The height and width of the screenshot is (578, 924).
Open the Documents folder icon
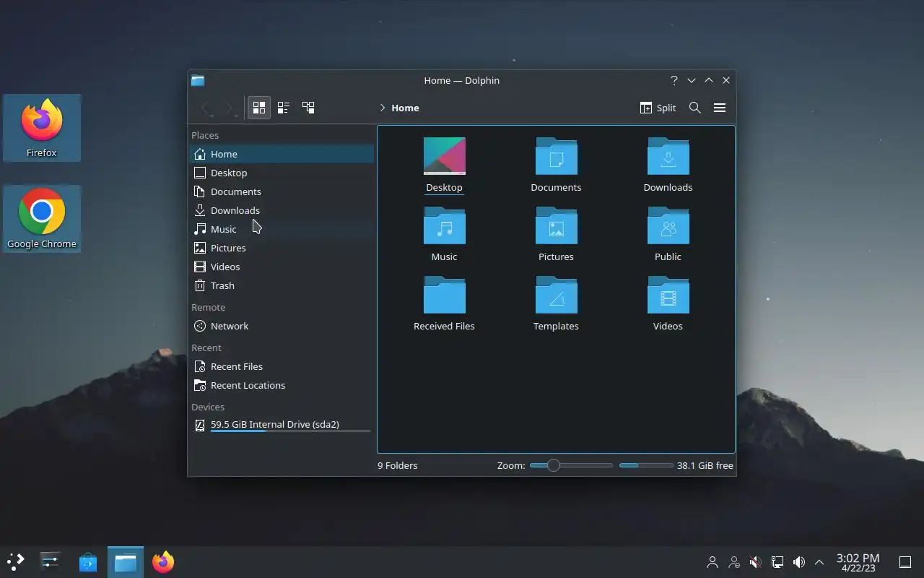[556, 165]
